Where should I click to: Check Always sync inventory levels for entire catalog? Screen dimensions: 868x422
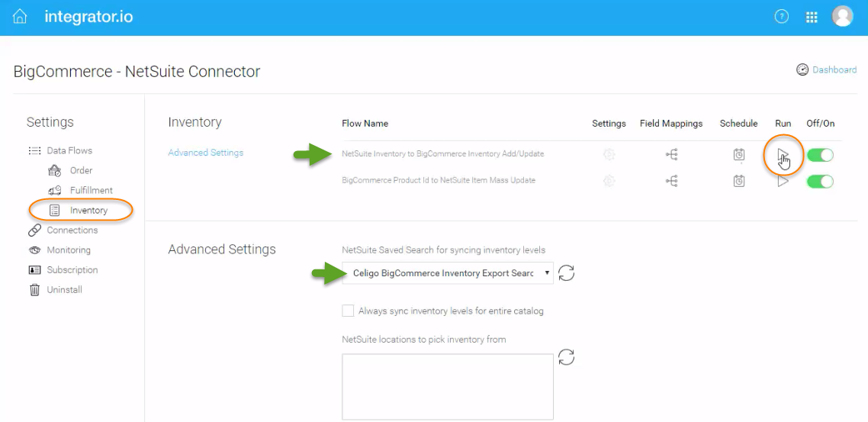click(348, 311)
